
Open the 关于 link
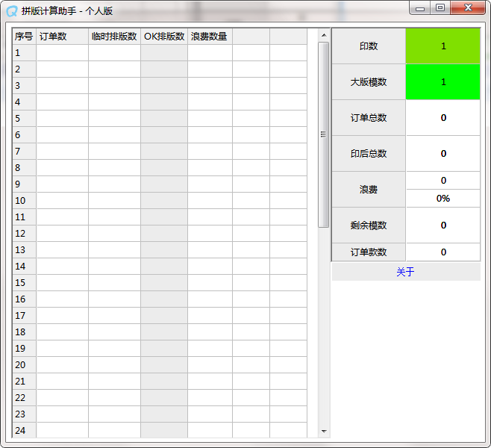[x=405, y=272]
